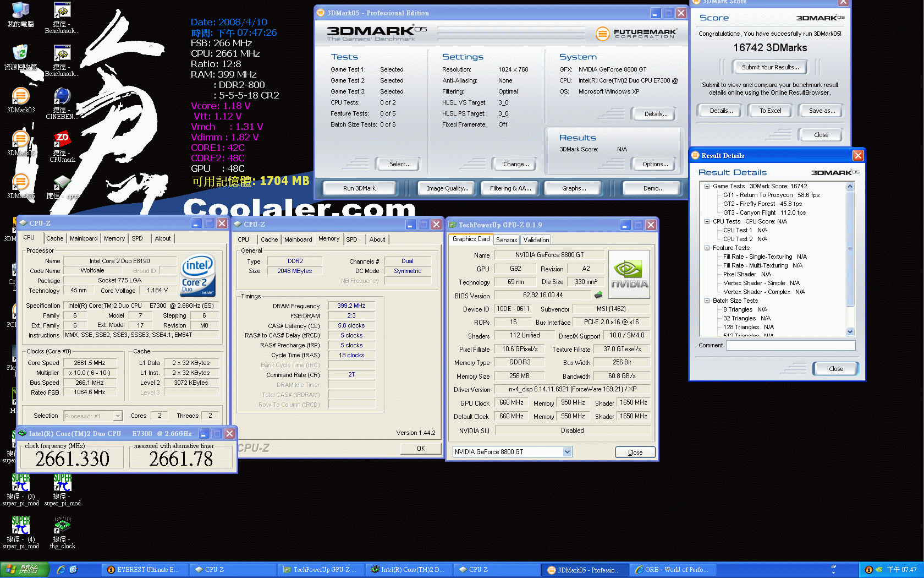Select the GT1 - Return To Proxycon row
Image resolution: width=924 pixels, height=578 pixels.
click(x=771, y=195)
